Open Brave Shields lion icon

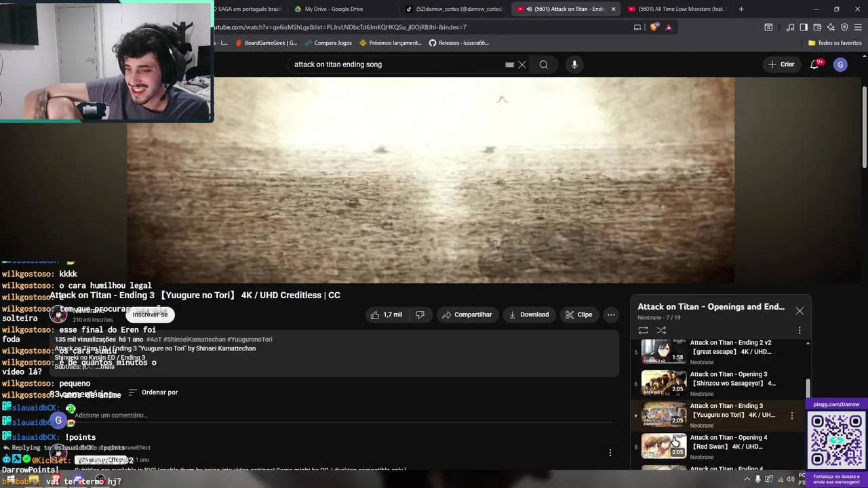point(654,27)
